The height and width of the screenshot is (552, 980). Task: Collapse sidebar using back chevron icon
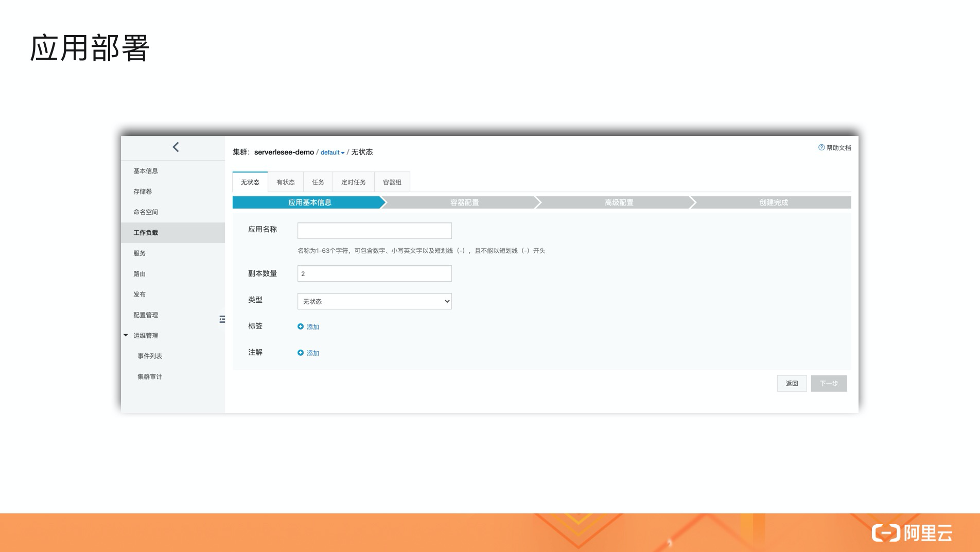click(x=176, y=147)
